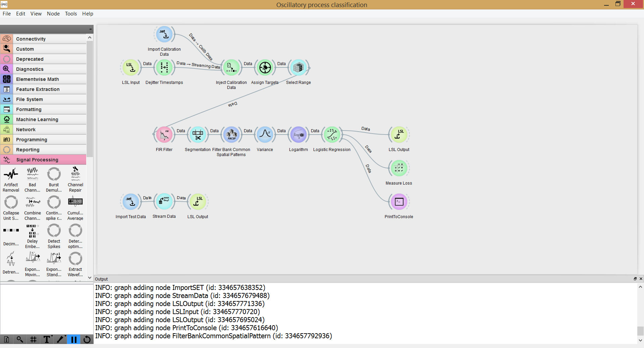Choose the Artifact Removal widget

[x=11, y=180]
